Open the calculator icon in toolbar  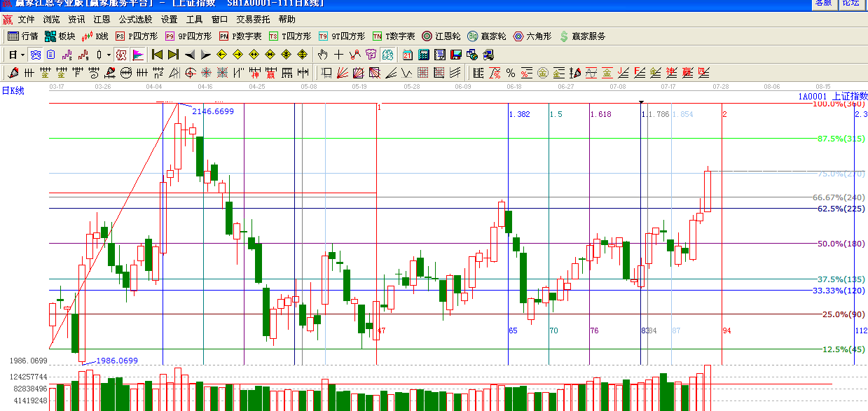[424, 55]
